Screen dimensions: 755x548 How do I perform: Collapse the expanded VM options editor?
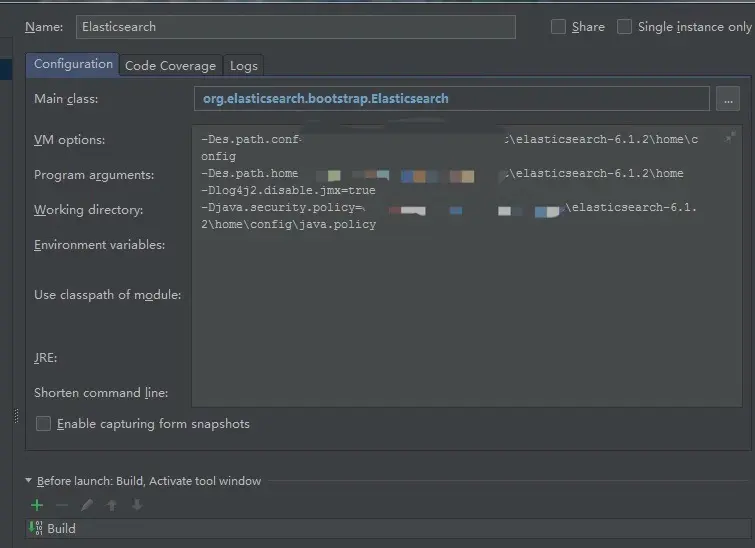click(730, 138)
